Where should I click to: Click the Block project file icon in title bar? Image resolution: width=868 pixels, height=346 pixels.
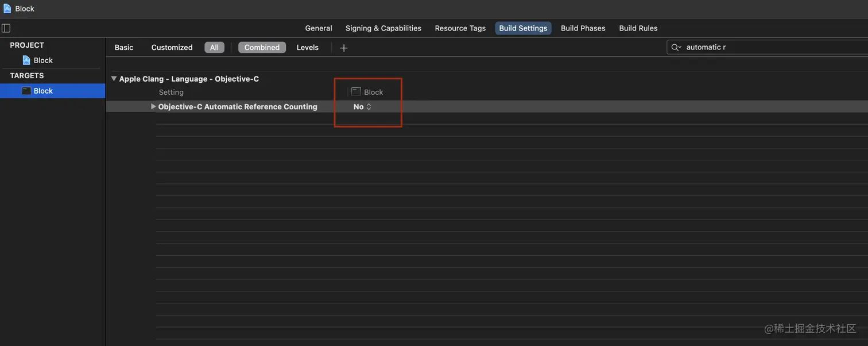[x=7, y=9]
